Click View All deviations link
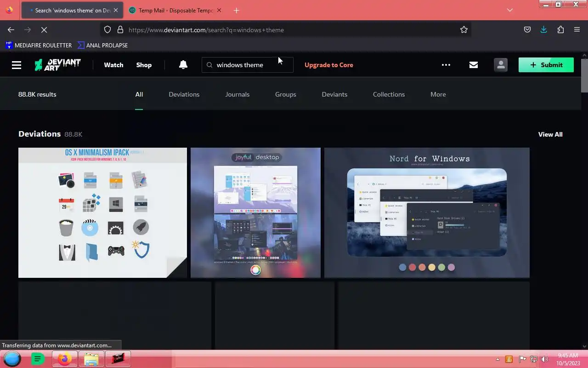 click(x=550, y=134)
